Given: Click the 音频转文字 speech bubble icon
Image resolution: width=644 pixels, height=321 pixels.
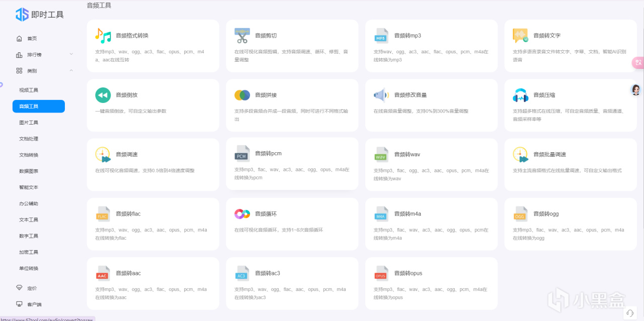Looking at the screenshot, I should tap(521, 36).
